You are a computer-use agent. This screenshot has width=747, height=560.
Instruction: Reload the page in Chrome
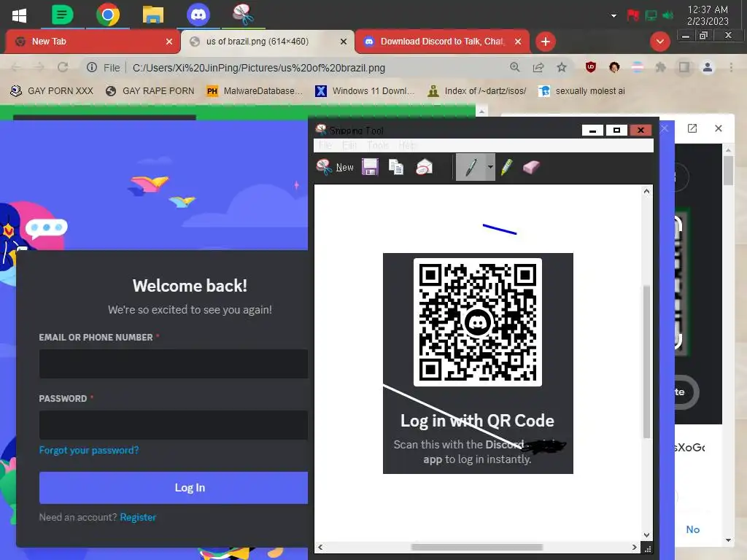pos(63,68)
